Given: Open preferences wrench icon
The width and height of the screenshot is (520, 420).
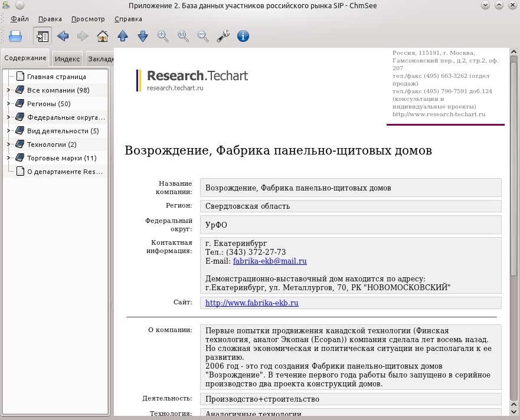Looking at the screenshot, I should 223,36.
